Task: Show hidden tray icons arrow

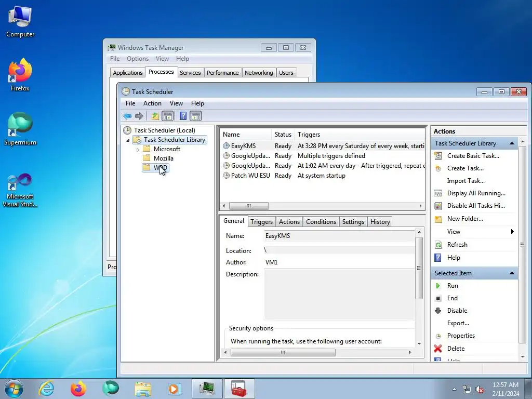Action: [454, 390]
